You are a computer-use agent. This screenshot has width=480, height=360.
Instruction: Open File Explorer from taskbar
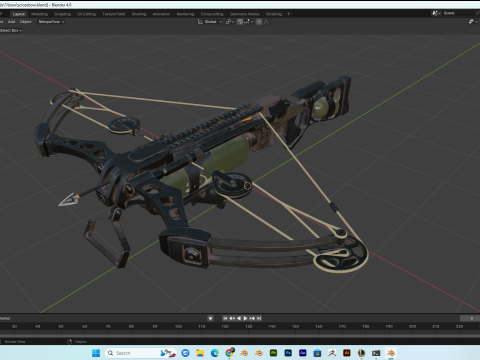[x=200, y=353]
